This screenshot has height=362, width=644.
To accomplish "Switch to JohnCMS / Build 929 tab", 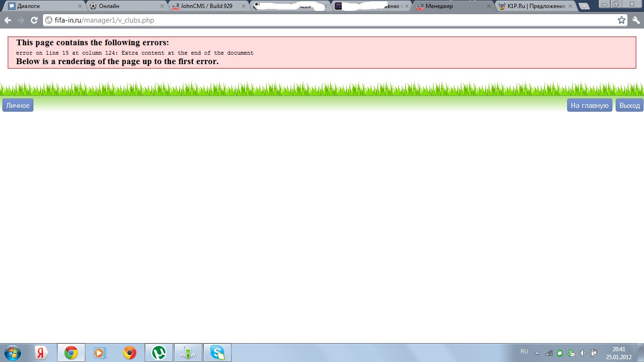I will click(209, 6).
